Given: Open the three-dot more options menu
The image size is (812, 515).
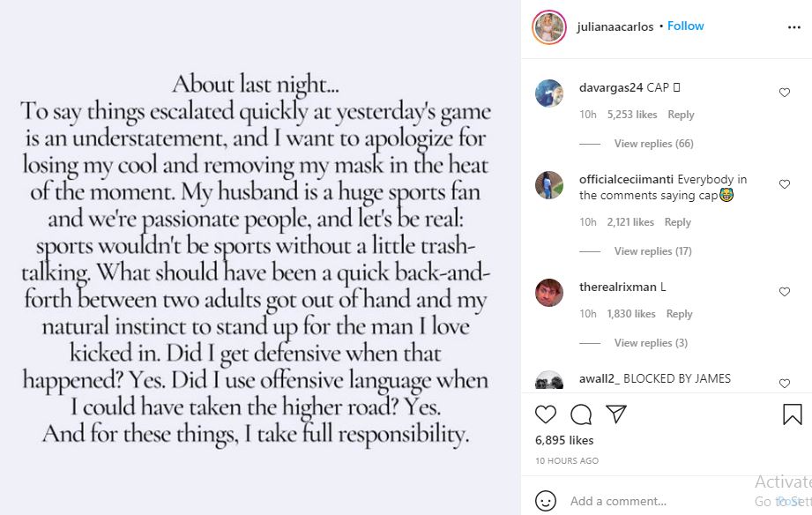Looking at the screenshot, I should (x=793, y=27).
